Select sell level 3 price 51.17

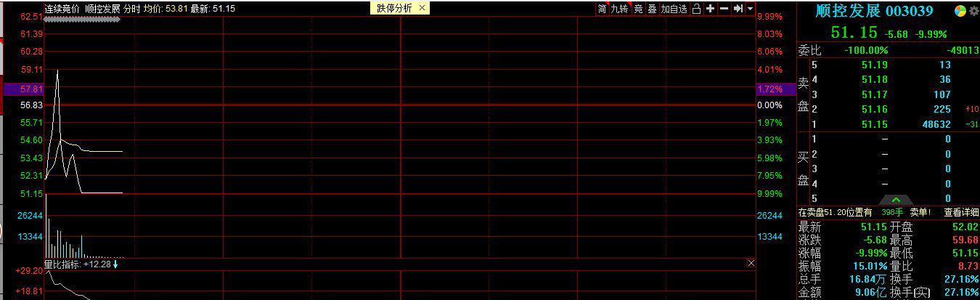(874, 94)
